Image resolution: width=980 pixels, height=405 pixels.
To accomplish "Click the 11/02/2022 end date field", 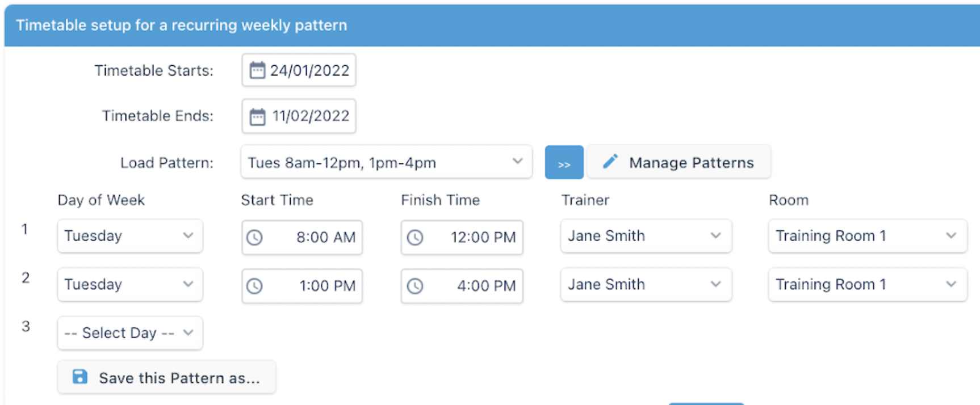I will [311, 116].
